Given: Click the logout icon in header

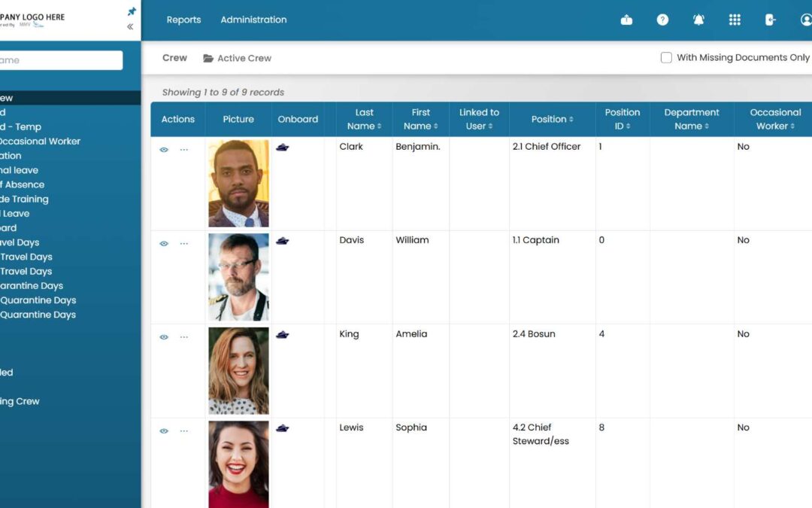Looking at the screenshot, I should [770, 20].
